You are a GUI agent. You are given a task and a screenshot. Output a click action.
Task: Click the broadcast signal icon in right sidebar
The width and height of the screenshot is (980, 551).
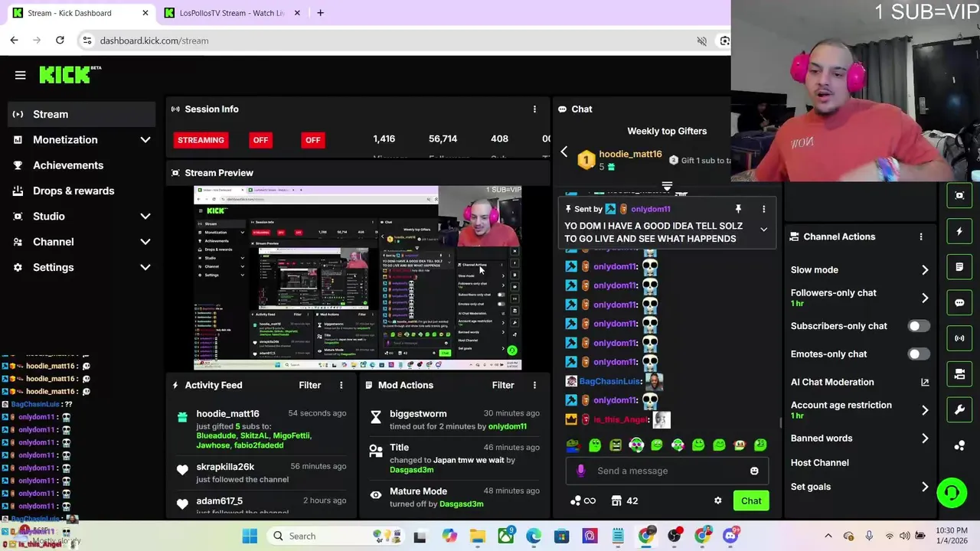coord(959,338)
